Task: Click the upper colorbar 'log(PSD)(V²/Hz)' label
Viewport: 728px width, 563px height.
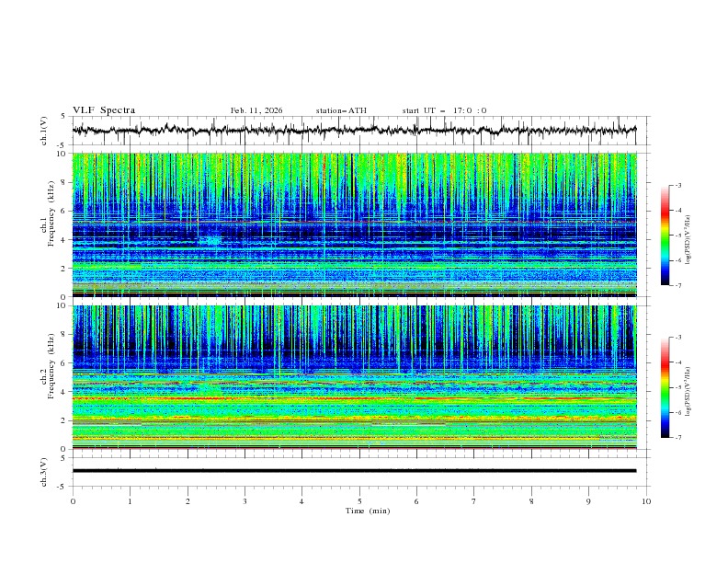Action: pos(688,240)
